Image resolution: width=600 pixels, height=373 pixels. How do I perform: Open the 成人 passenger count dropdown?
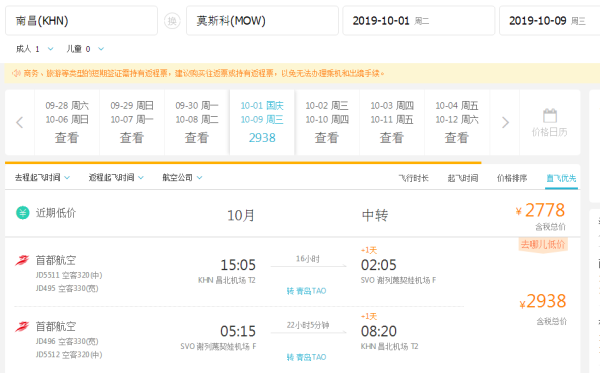pos(34,49)
